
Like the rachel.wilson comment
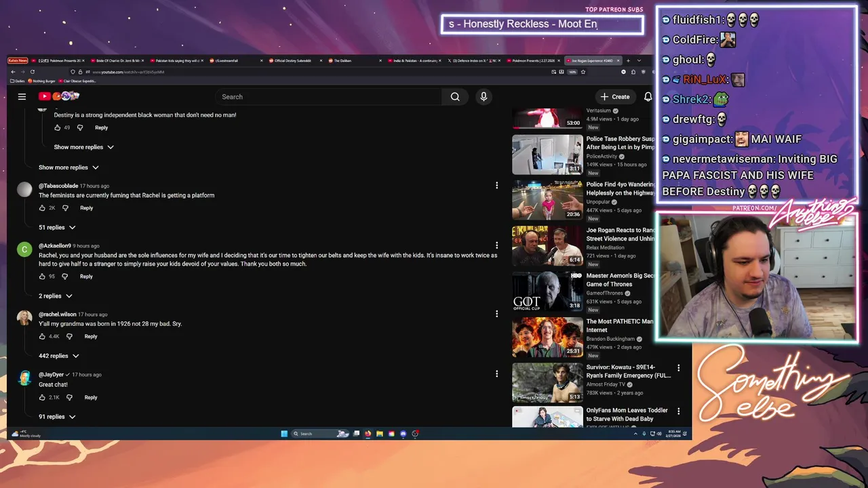[x=42, y=336]
